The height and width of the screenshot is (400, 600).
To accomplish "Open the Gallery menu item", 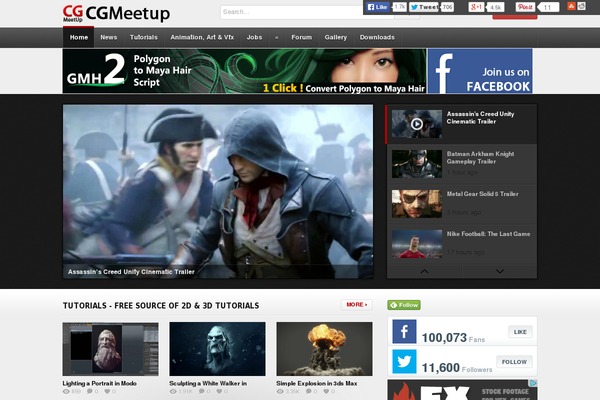I will pos(336,38).
